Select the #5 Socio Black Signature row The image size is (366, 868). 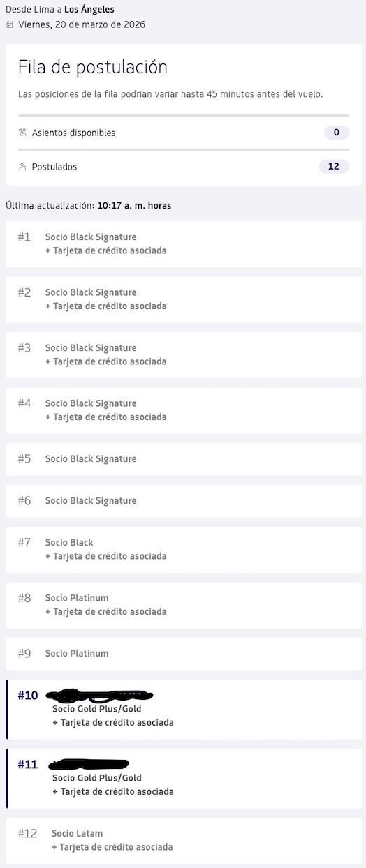click(x=184, y=459)
